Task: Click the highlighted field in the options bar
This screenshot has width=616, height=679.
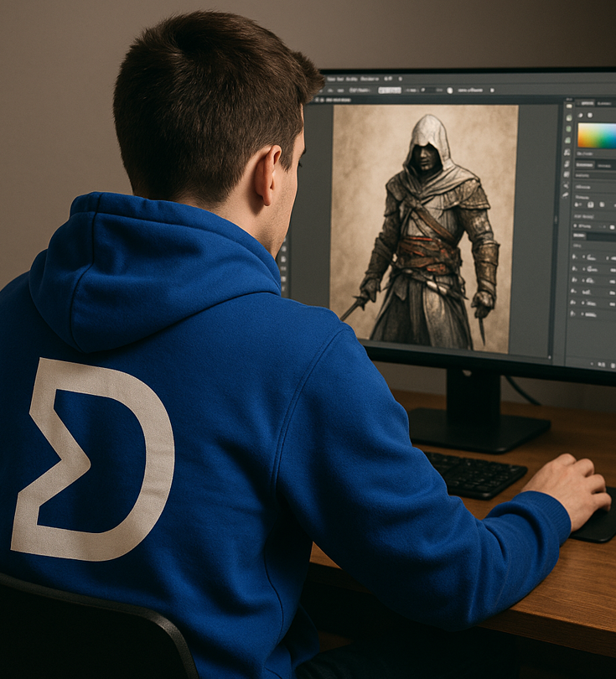Action: (389, 90)
